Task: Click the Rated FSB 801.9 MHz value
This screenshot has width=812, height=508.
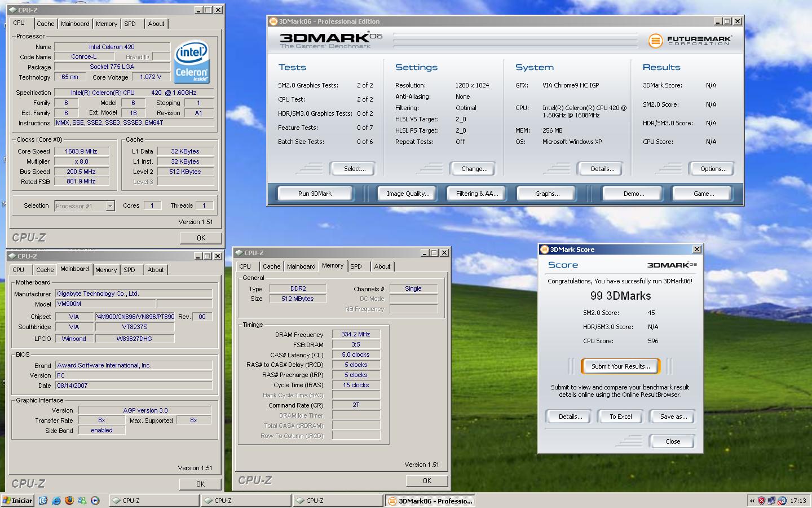Action: (x=81, y=182)
